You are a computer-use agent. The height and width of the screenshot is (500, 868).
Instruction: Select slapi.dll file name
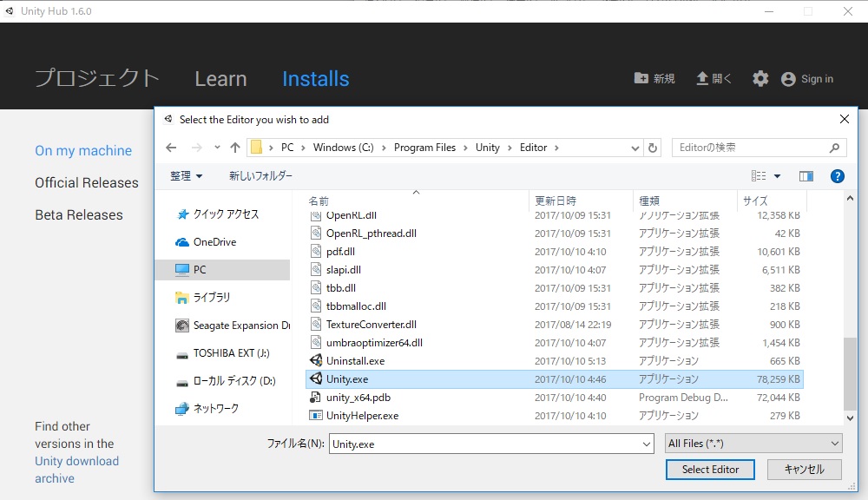pos(343,270)
